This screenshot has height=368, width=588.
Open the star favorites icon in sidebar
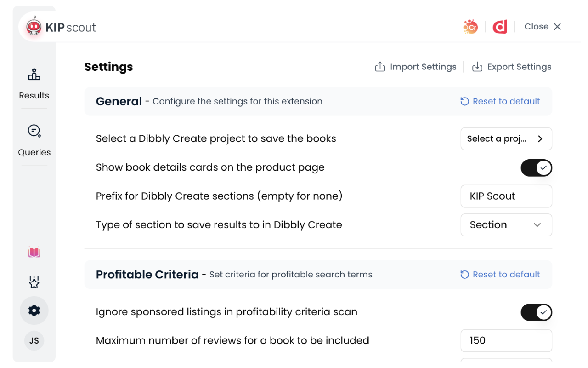pos(34,282)
